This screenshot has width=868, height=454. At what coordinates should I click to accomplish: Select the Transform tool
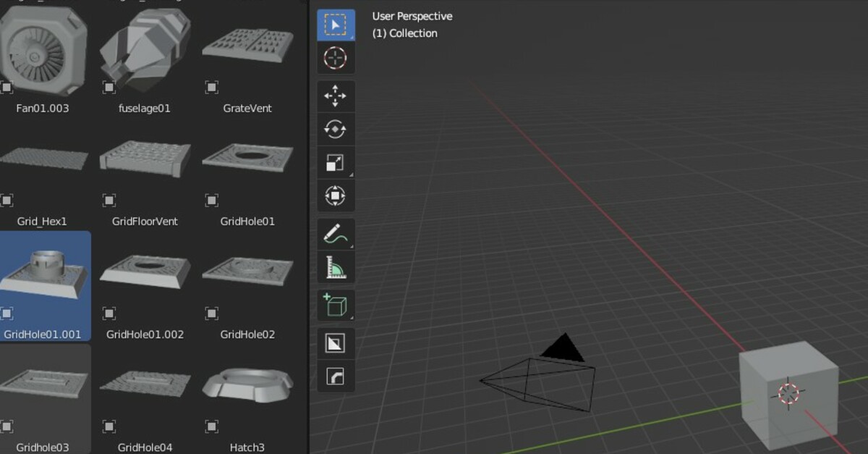click(x=335, y=196)
